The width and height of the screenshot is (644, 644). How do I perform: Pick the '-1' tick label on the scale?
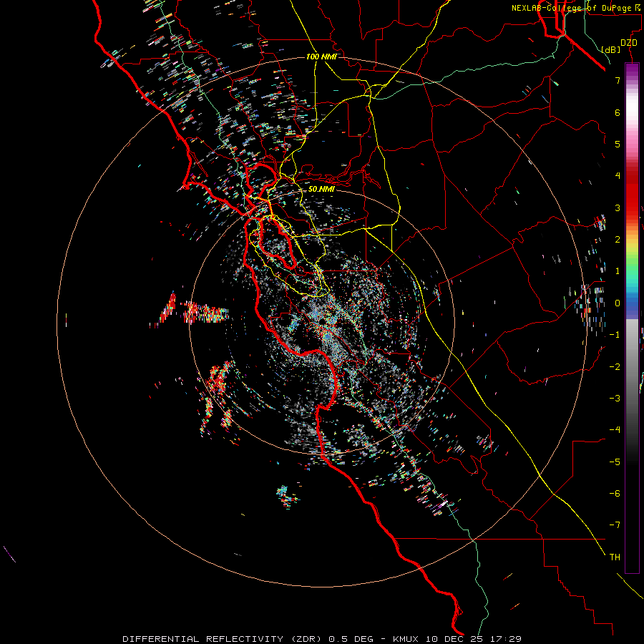pos(615,335)
